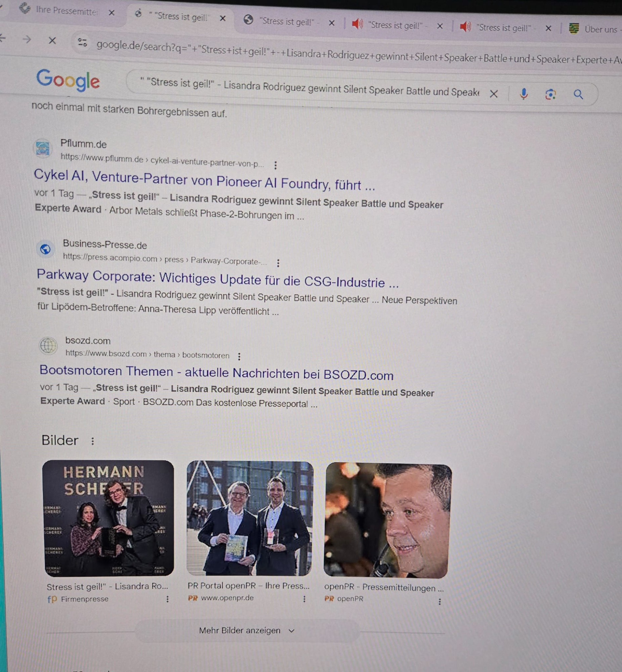Click the press.acompio.com URL breadcrumb
Screen dimensions: 622x672
click(x=165, y=259)
